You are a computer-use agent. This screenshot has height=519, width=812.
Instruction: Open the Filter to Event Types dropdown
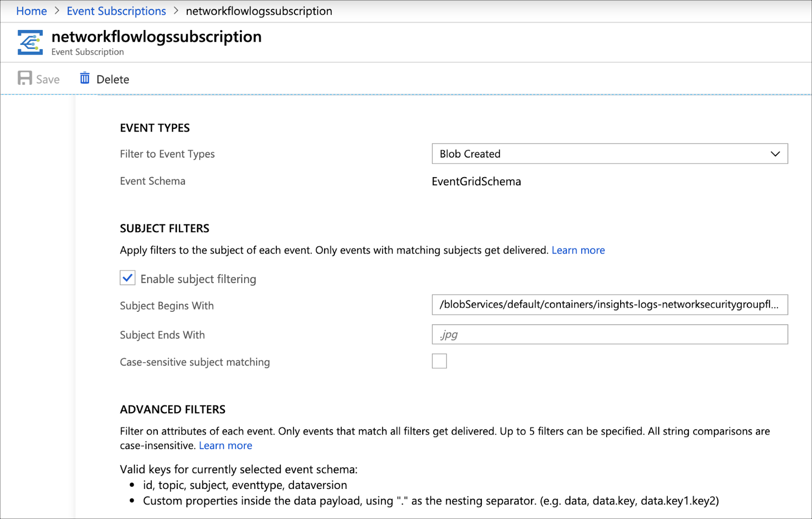click(x=609, y=154)
